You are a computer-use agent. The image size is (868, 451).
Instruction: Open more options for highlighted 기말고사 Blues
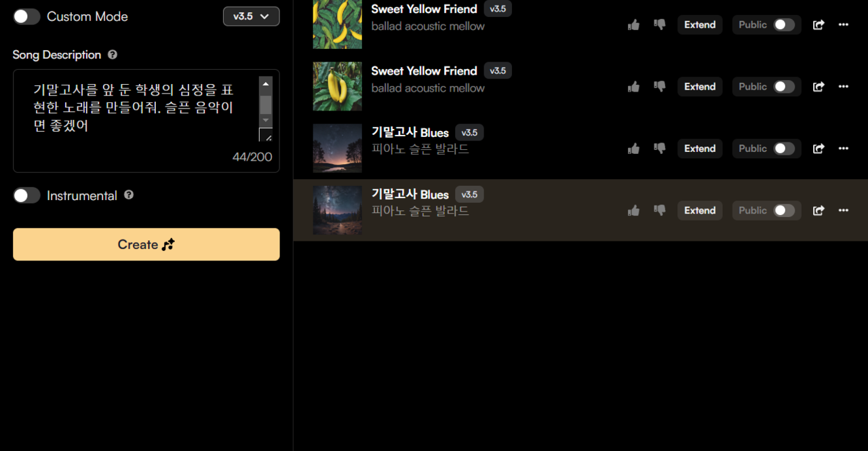tap(844, 210)
